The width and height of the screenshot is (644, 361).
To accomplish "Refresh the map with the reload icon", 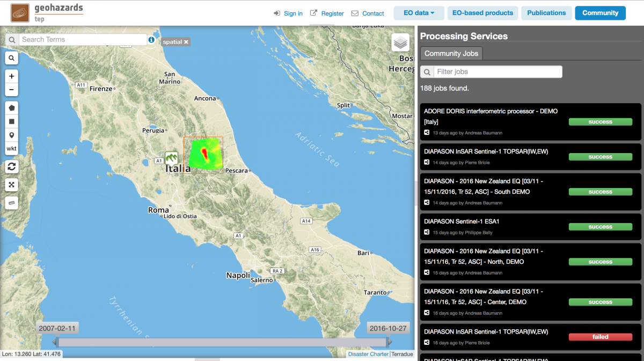I will [11, 167].
